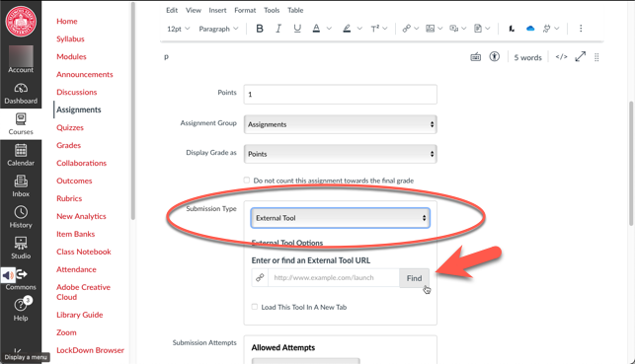This screenshot has width=635, height=364.
Task: Expand text color options arrow
Action: pos(329,29)
